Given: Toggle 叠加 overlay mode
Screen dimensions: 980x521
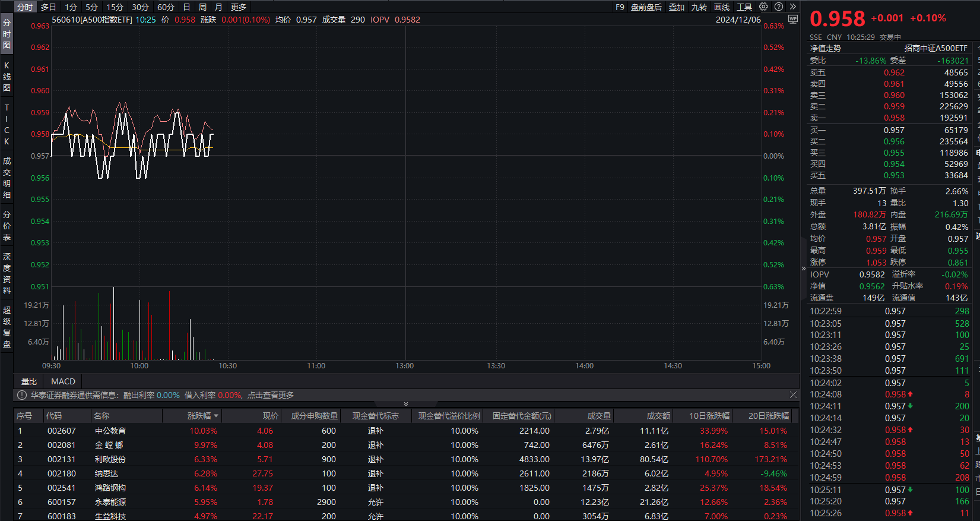Looking at the screenshot, I should pos(677,7).
